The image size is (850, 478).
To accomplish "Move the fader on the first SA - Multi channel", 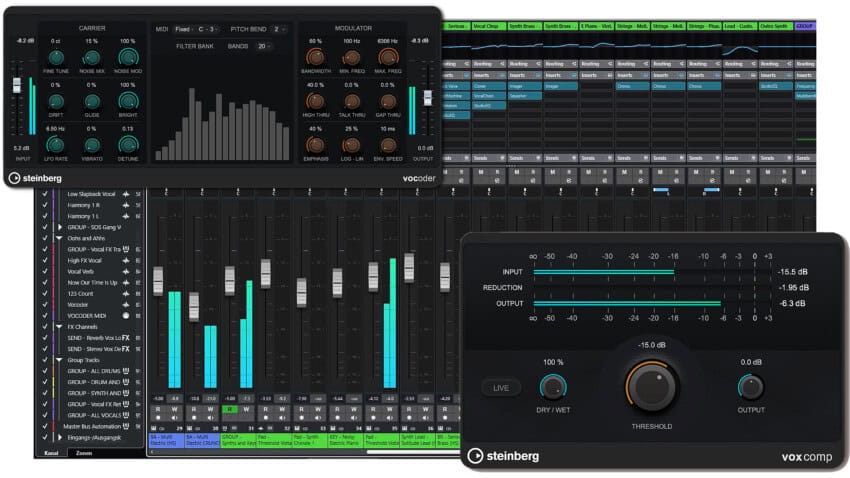I will (x=158, y=281).
